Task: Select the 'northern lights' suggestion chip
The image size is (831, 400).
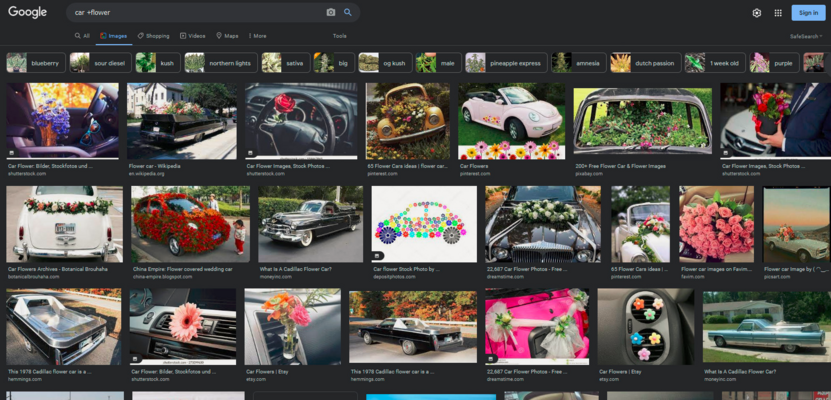Action: pyautogui.click(x=221, y=63)
